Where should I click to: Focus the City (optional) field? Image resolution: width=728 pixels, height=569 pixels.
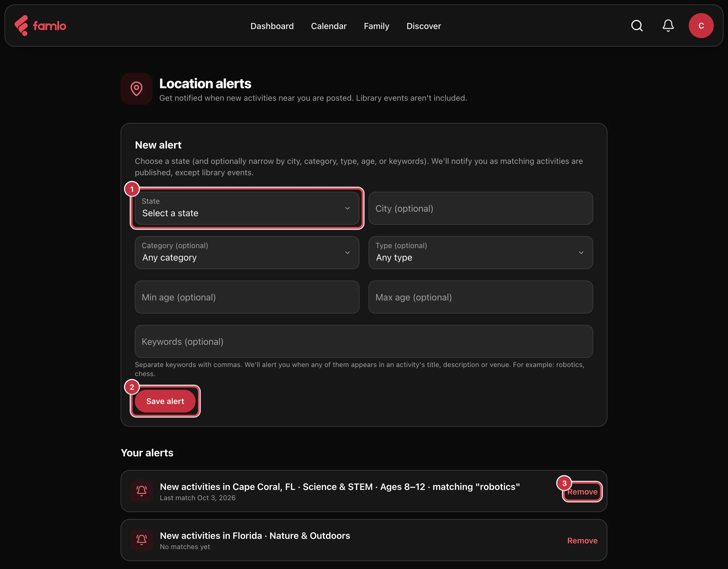tap(481, 208)
